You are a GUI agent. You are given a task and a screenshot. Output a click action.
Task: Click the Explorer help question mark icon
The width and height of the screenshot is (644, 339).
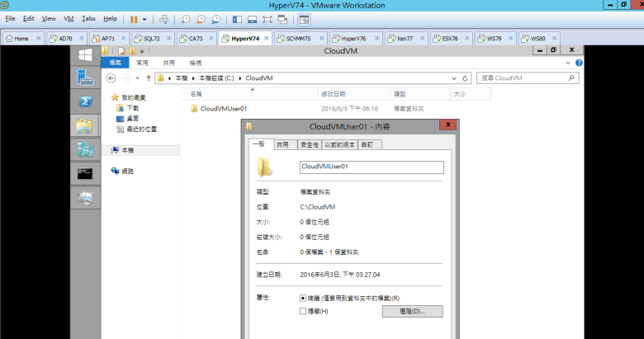point(579,63)
